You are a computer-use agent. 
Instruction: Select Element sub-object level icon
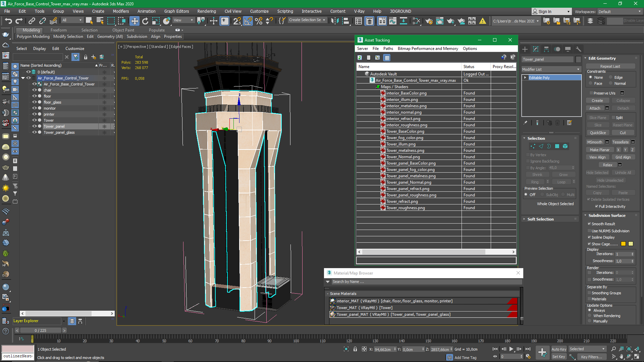[x=565, y=146]
